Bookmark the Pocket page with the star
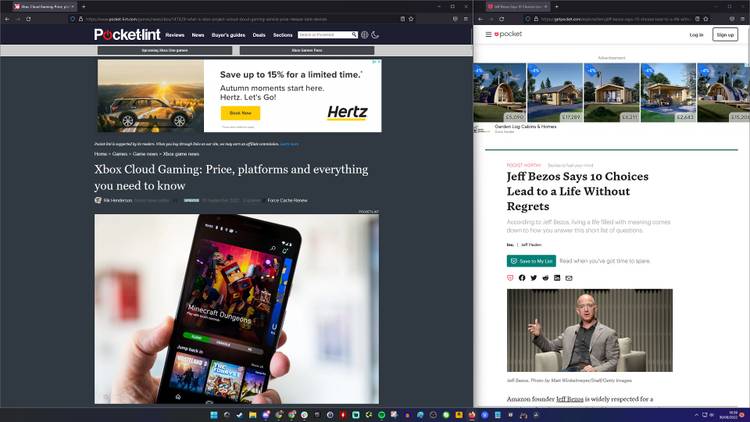This screenshot has width=750, height=422. [706, 19]
